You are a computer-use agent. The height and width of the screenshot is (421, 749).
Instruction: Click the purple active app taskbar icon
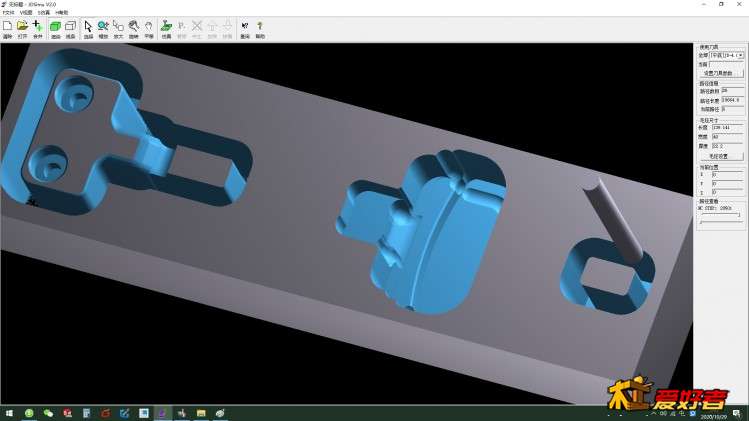pos(162,413)
